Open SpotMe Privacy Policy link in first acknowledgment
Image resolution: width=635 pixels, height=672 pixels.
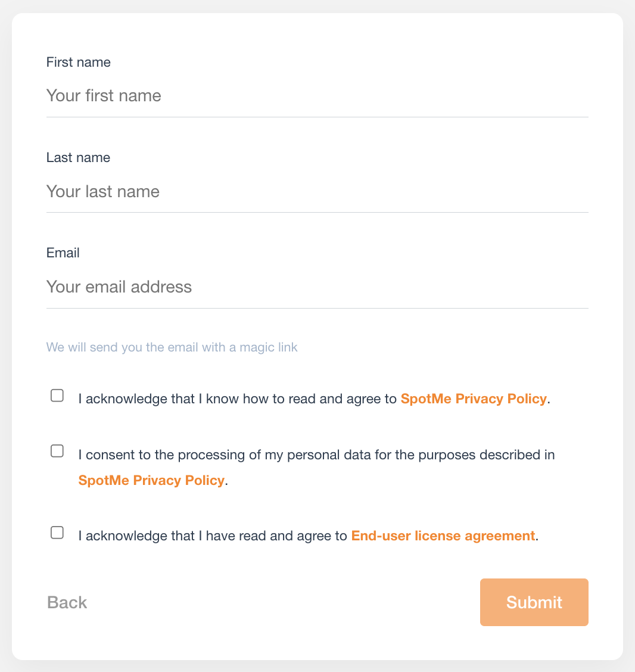click(x=474, y=399)
